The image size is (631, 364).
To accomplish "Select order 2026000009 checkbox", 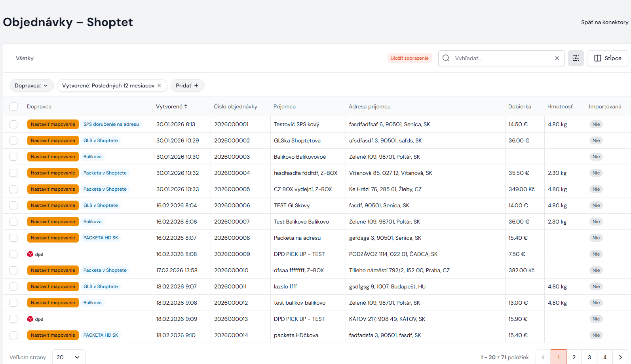I will point(13,254).
